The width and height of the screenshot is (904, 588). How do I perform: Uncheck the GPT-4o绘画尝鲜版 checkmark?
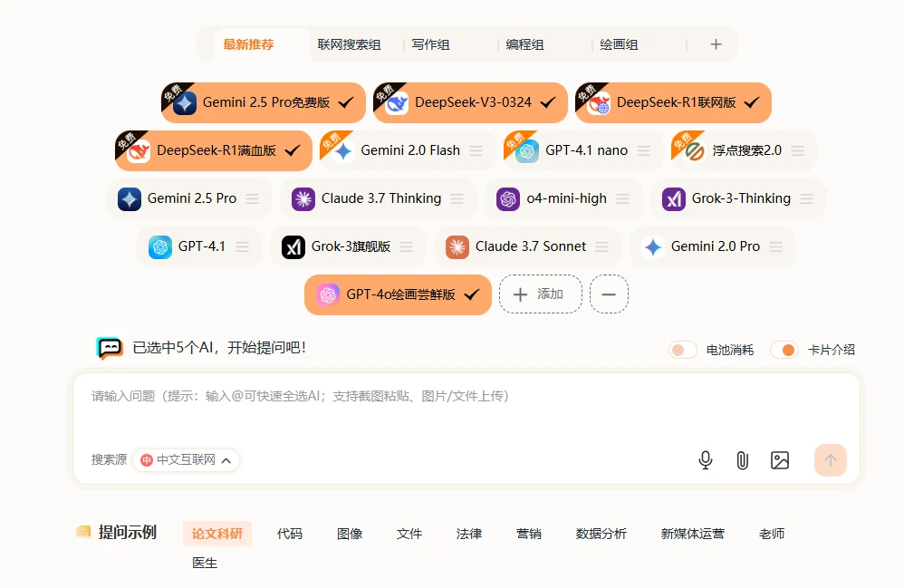point(472,294)
